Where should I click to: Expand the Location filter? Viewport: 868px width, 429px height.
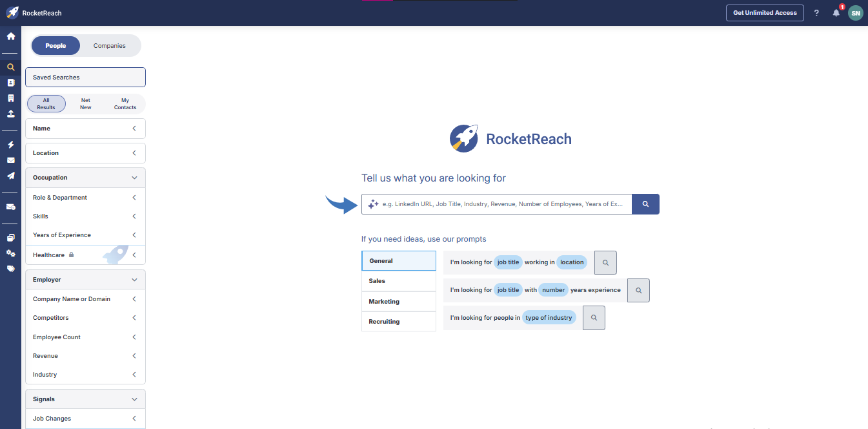[85, 153]
